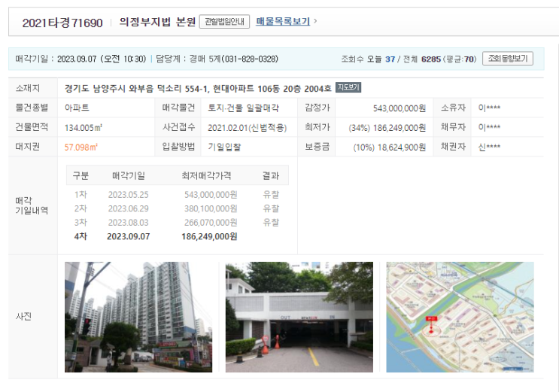Click the debtor name 이**** in 채무자 row

click(489, 127)
